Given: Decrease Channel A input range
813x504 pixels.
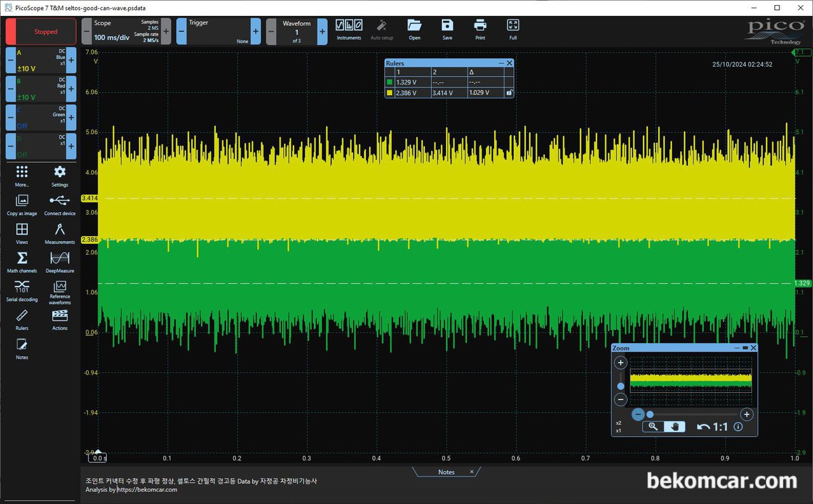Looking at the screenshot, I should pyautogui.click(x=10, y=60).
